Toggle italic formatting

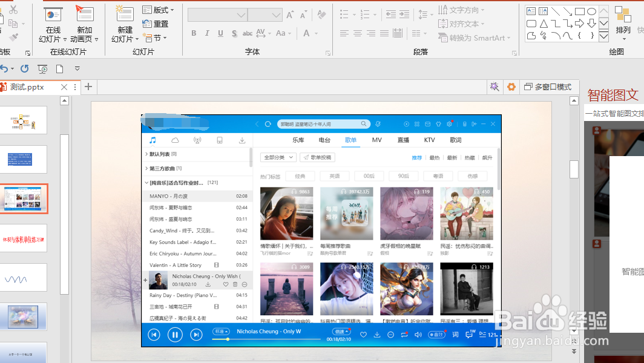[x=207, y=33]
